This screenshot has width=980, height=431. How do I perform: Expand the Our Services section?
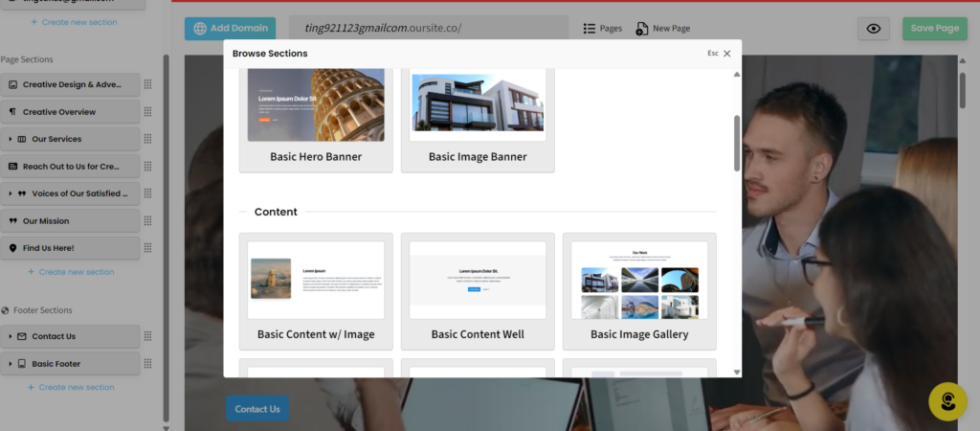(11, 139)
